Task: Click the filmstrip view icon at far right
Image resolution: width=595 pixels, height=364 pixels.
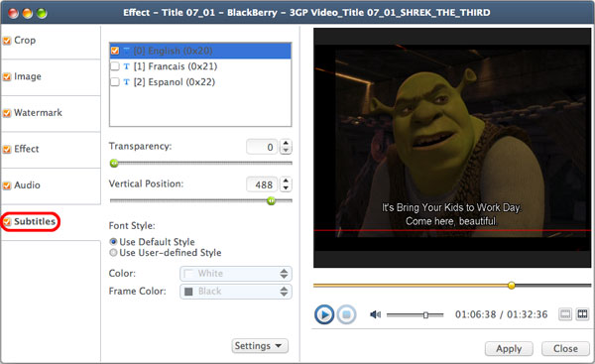Action: click(x=582, y=313)
